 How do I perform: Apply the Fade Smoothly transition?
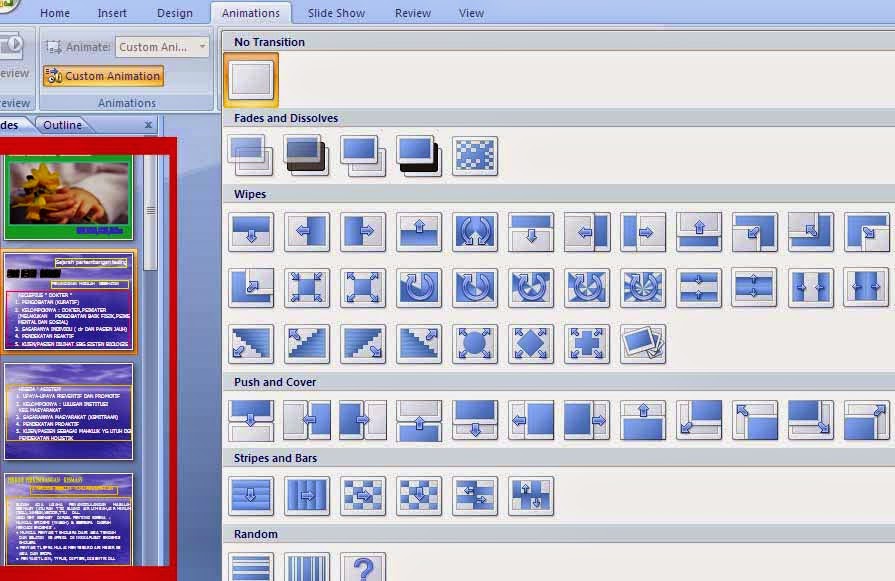[251, 155]
